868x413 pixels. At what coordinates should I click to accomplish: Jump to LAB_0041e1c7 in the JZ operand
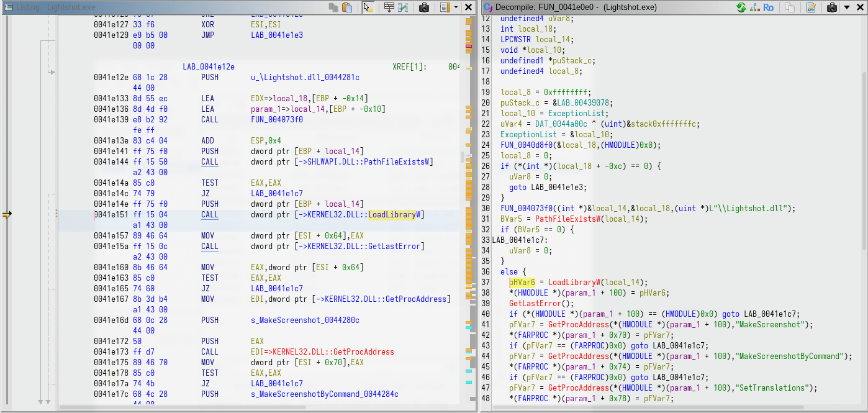click(277, 194)
